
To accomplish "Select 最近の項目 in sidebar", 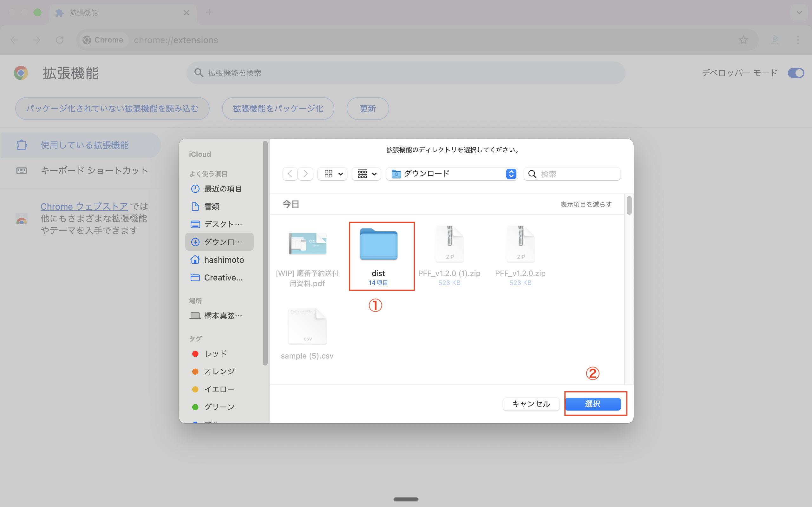I will coord(223,189).
